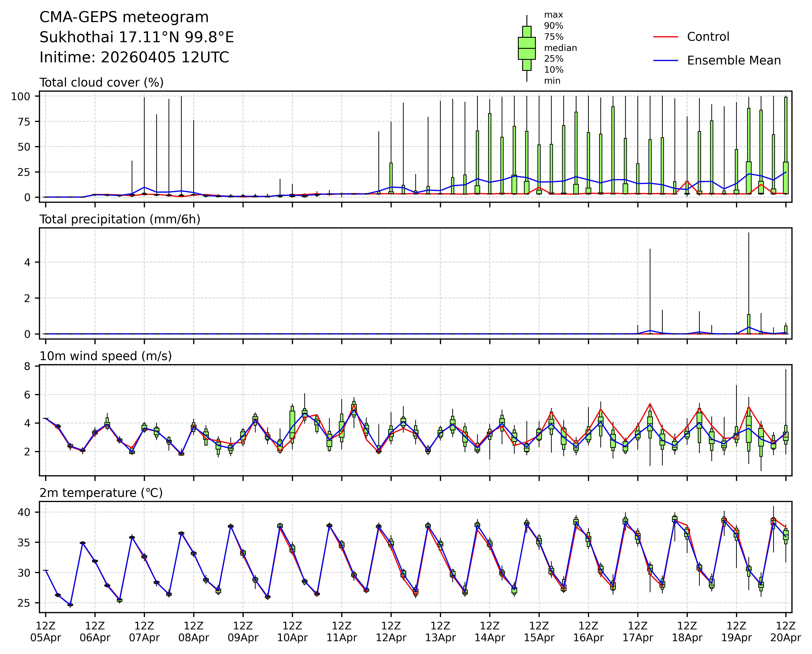Click the red Control legend line
The image size is (812, 654).
(665, 37)
